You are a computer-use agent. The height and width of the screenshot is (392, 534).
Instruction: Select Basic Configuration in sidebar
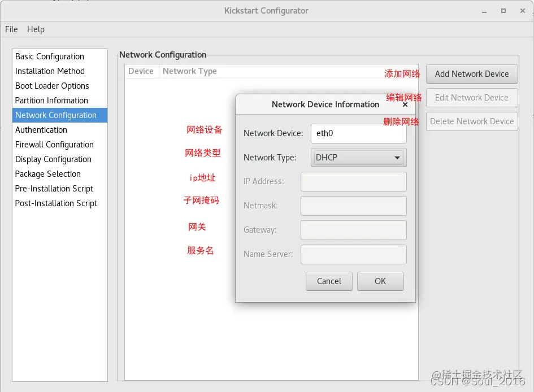tap(60, 56)
